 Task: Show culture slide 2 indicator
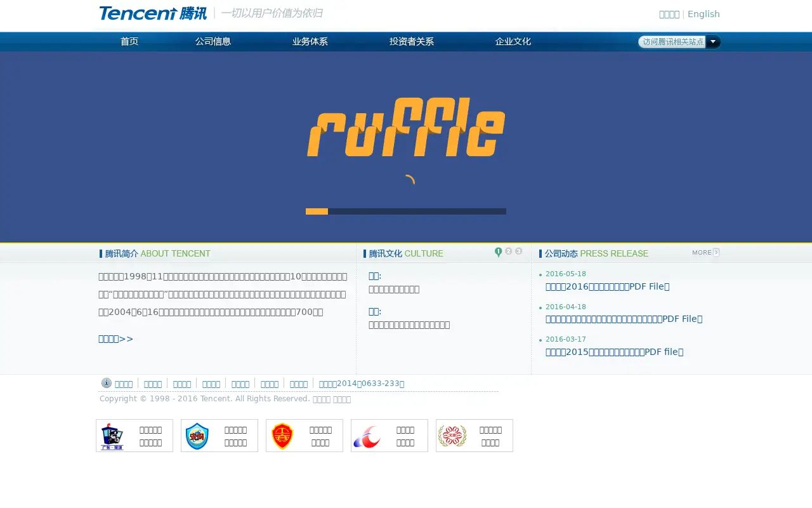pyautogui.click(x=509, y=251)
